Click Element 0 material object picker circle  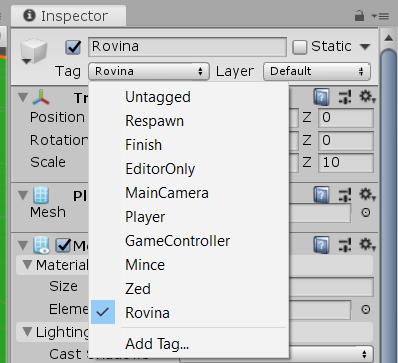coord(366,309)
